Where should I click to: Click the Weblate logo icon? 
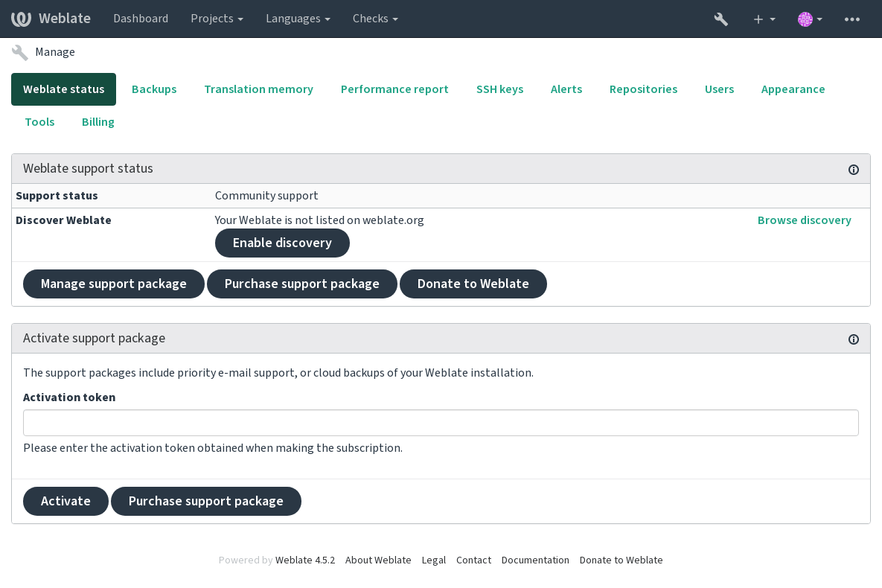(x=21, y=19)
